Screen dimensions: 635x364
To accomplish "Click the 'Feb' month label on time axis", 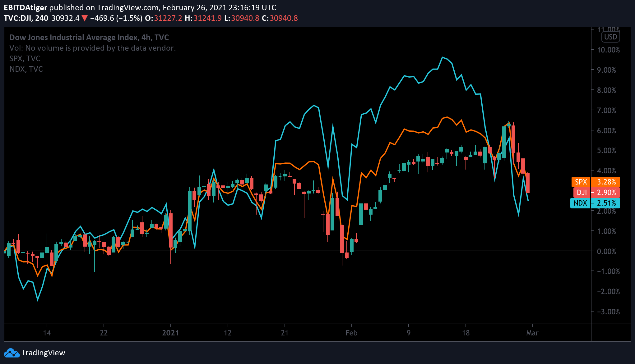I will [x=351, y=333].
